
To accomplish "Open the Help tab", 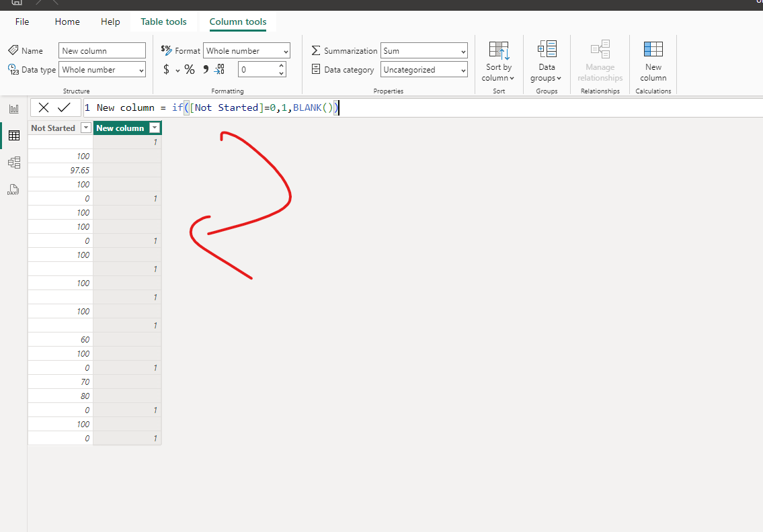I will tap(110, 21).
